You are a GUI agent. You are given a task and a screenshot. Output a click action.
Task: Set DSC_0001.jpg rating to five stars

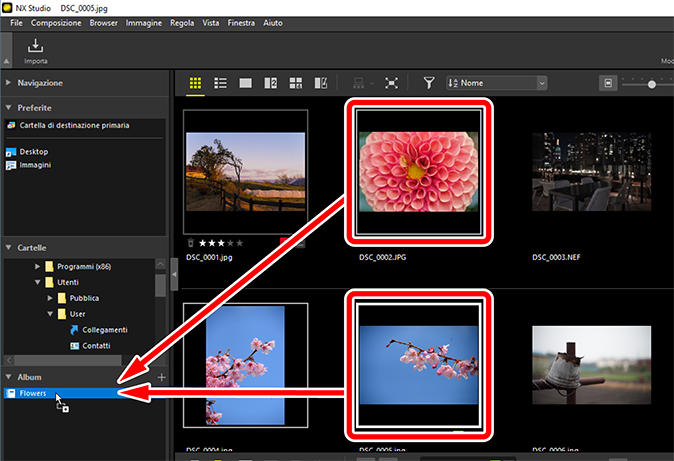tap(239, 243)
